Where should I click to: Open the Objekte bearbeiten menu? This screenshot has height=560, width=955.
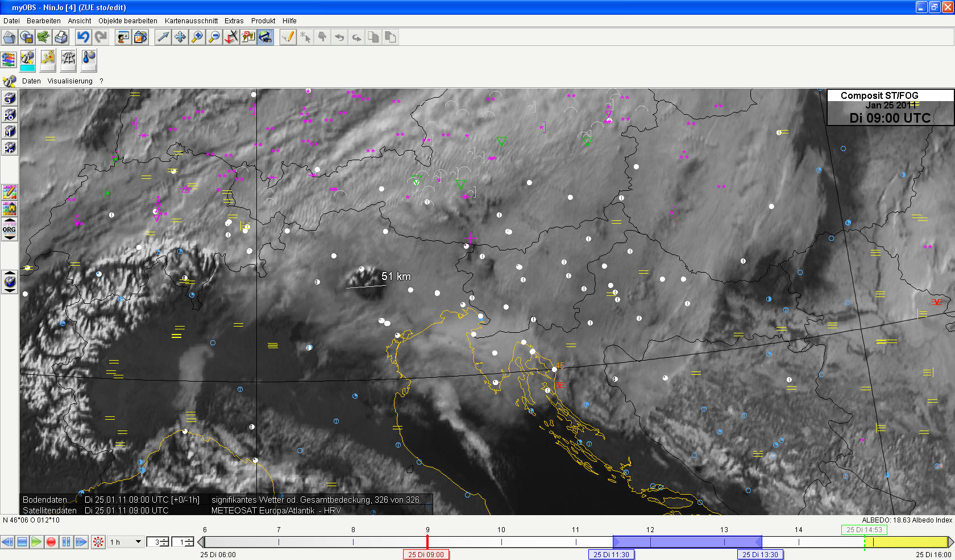point(128,21)
